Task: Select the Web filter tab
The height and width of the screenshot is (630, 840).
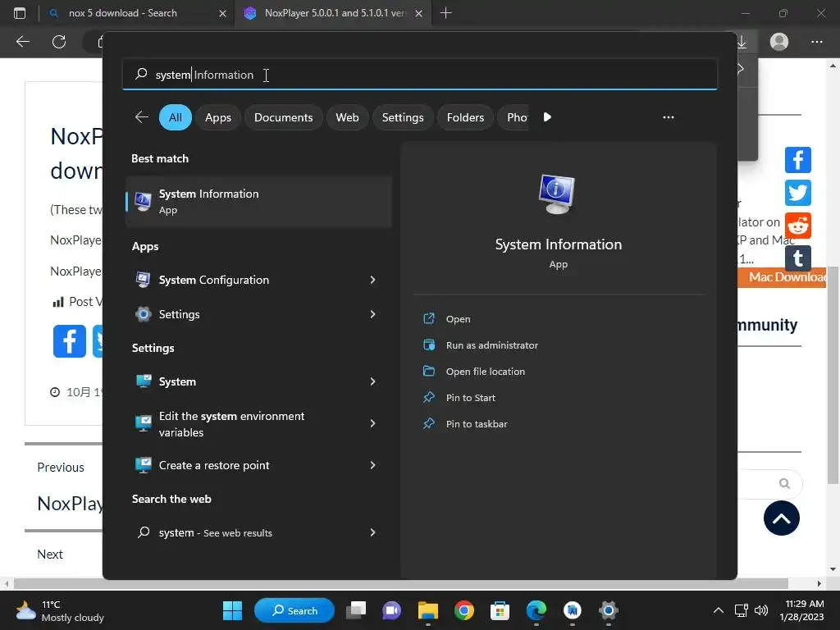Action: (347, 117)
